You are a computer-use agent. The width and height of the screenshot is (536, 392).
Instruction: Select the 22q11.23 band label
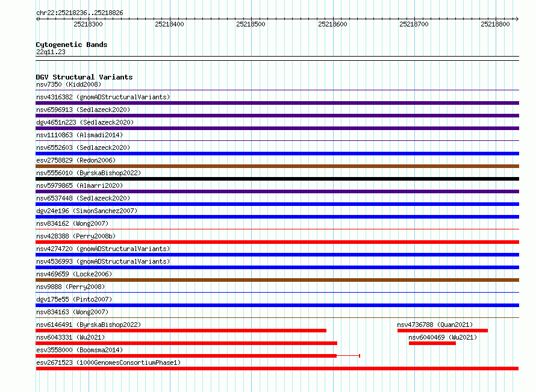(51, 52)
